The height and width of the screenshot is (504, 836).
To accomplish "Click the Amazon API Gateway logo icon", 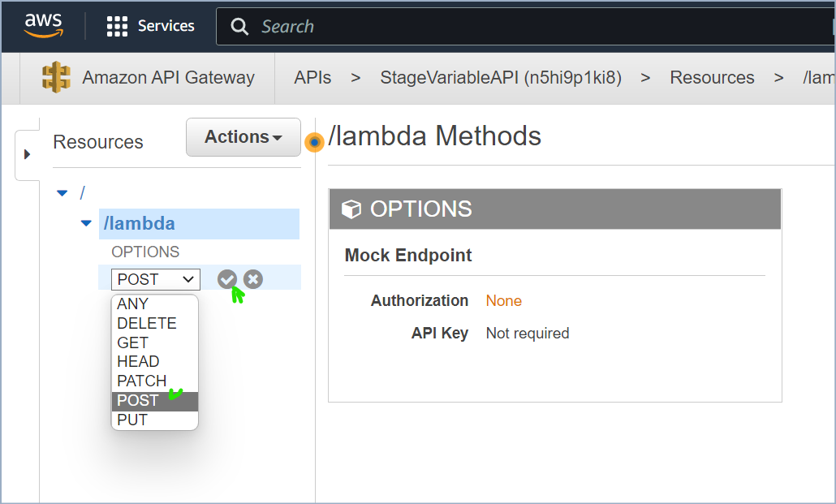I will 56,78.
